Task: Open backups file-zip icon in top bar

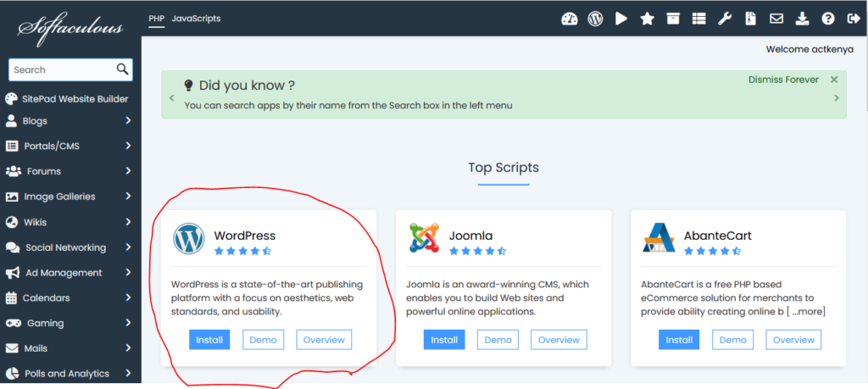Action: pyautogui.click(x=750, y=19)
